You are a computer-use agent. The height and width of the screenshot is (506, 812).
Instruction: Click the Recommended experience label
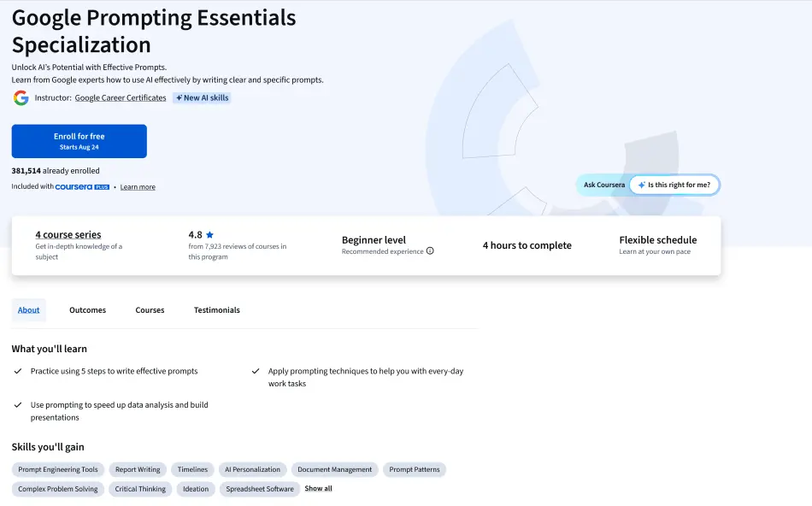click(383, 251)
